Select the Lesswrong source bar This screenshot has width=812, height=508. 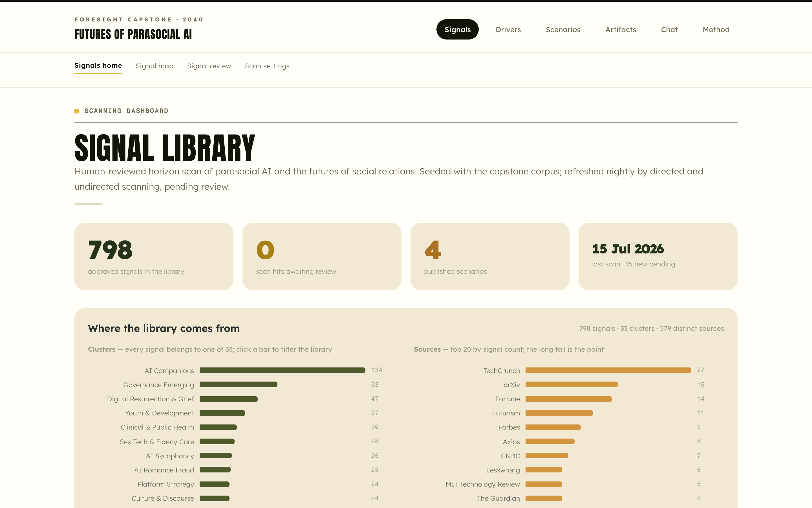[544, 470]
